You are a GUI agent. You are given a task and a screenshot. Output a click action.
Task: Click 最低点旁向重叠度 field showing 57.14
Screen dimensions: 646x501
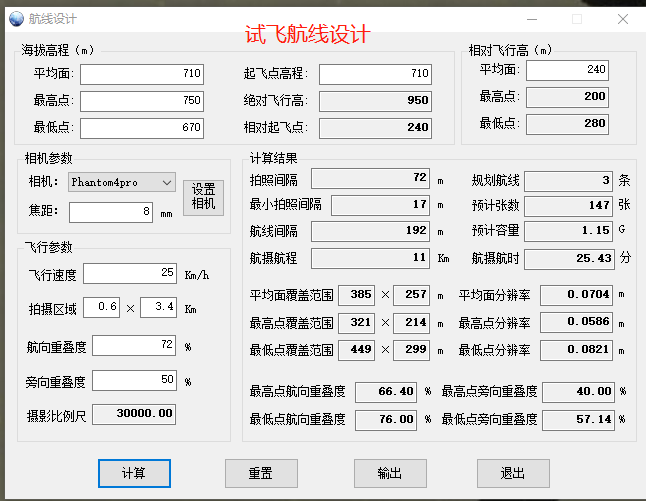pyautogui.click(x=578, y=420)
